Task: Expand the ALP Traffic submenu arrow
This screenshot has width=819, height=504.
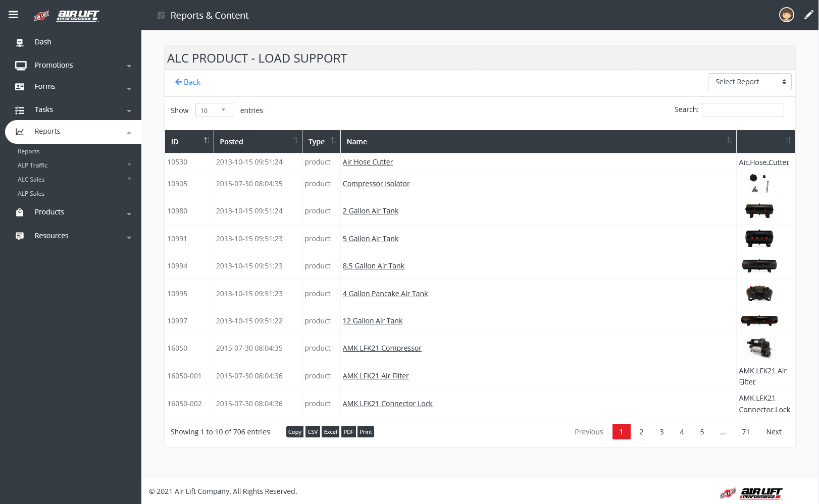Action: (129, 164)
